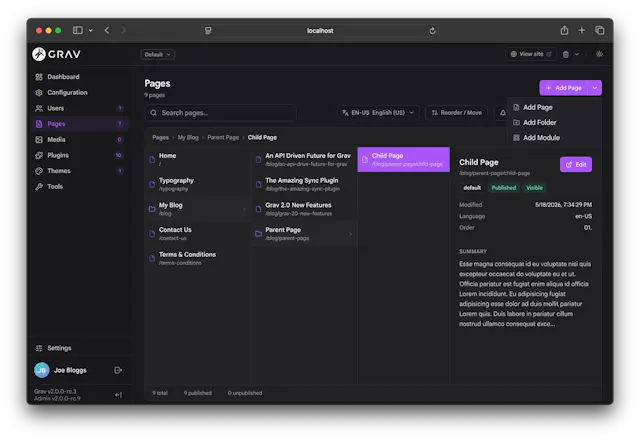Click the Add Page dropdown arrow

coord(595,88)
